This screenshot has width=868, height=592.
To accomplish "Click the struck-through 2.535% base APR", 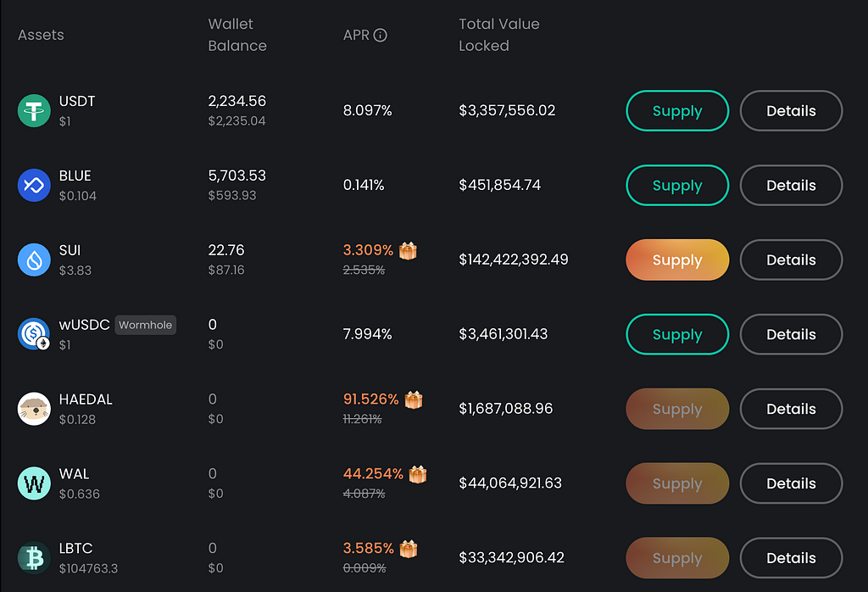I will (x=364, y=270).
